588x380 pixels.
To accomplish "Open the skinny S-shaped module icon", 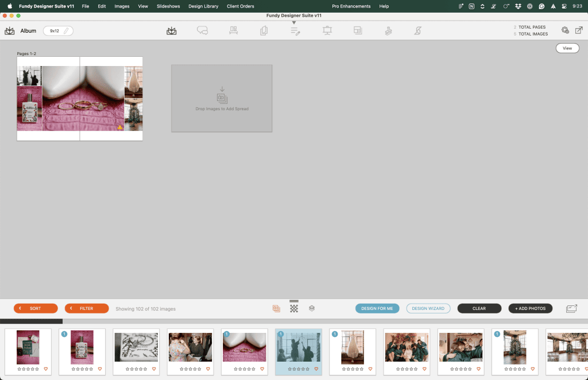I will tap(418, 31).
